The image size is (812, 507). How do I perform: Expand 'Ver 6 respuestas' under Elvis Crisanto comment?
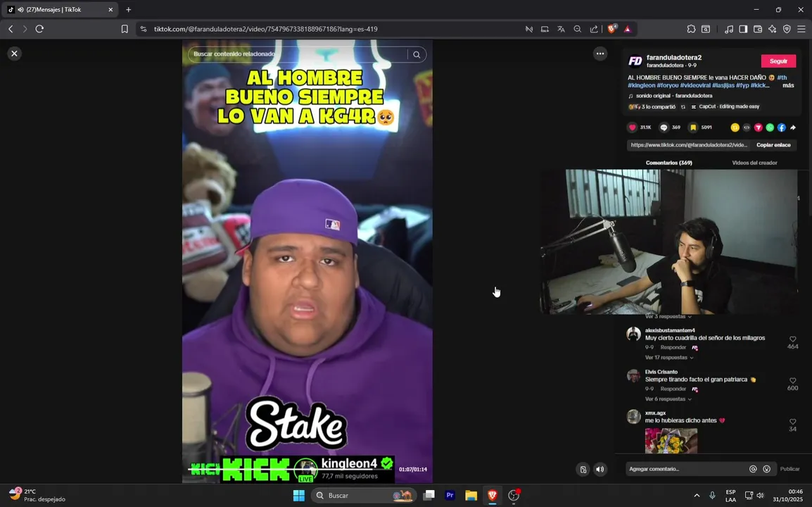point(668,399)
